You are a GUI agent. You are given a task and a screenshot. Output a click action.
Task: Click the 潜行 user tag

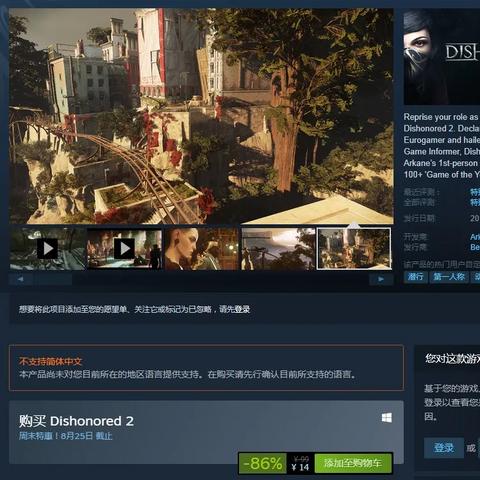[x=416, y=277]
